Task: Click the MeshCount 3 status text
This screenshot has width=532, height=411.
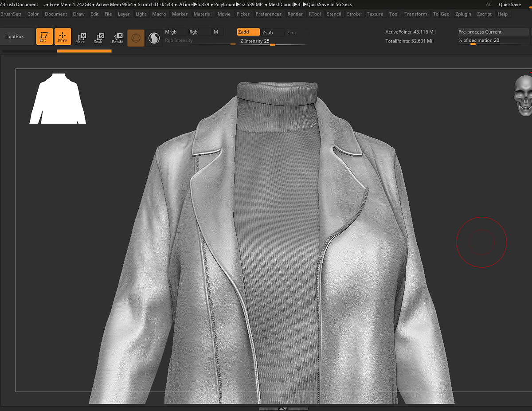Action: point(285,4)
